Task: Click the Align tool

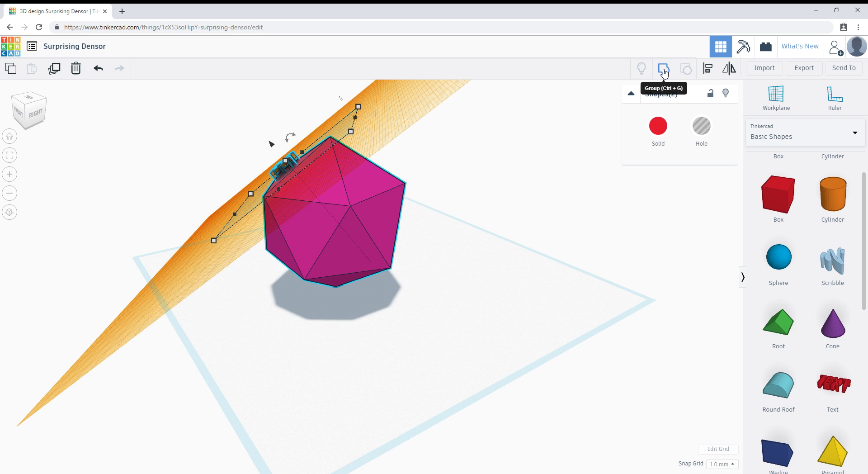Action: point(708,68)
